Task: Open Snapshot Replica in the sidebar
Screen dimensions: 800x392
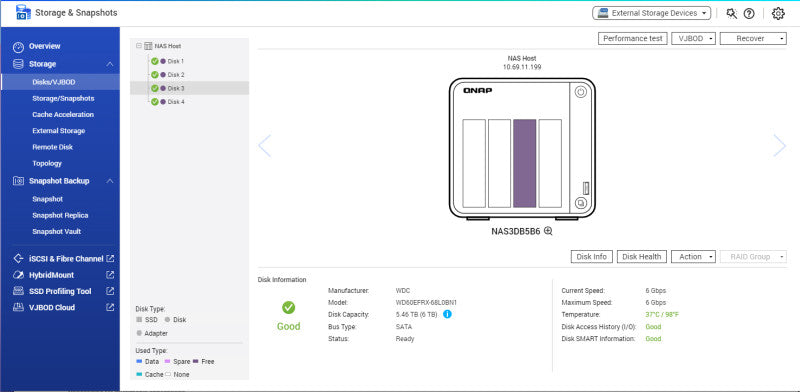Action: pos(60,215)
